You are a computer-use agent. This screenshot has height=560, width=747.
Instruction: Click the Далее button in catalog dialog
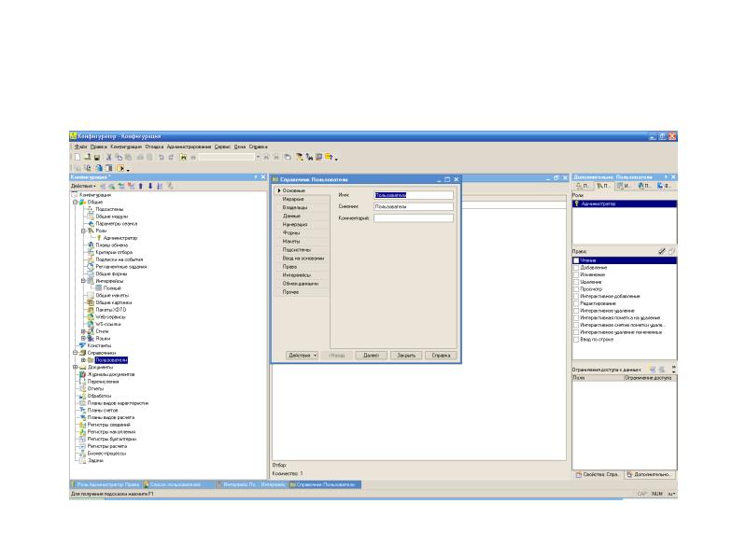[x=371, y=356]
